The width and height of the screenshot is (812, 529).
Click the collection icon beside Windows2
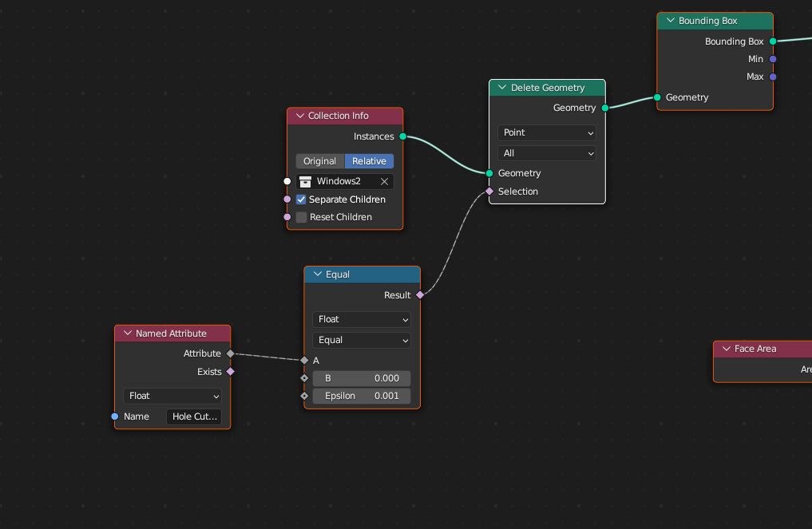point(306,182)
